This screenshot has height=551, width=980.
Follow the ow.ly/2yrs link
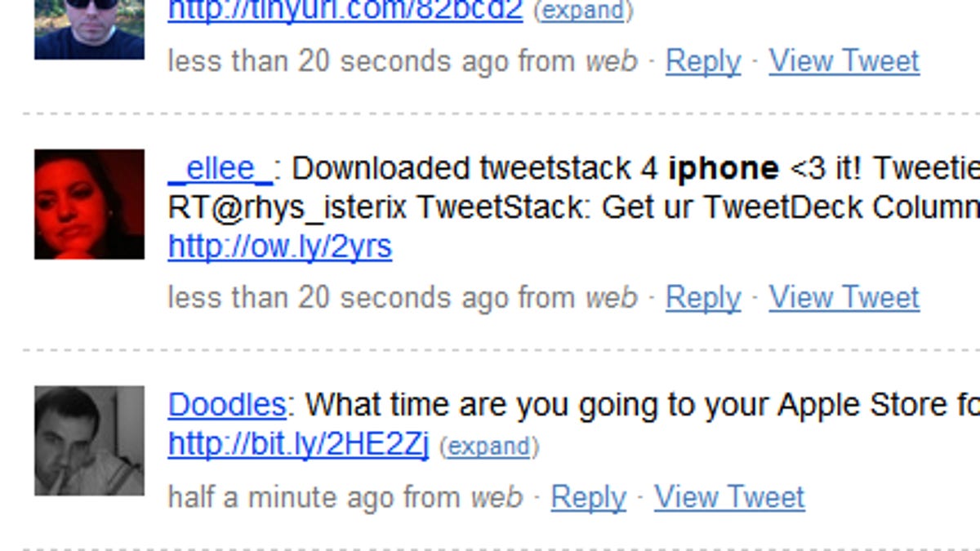click(x=279, y=247)
